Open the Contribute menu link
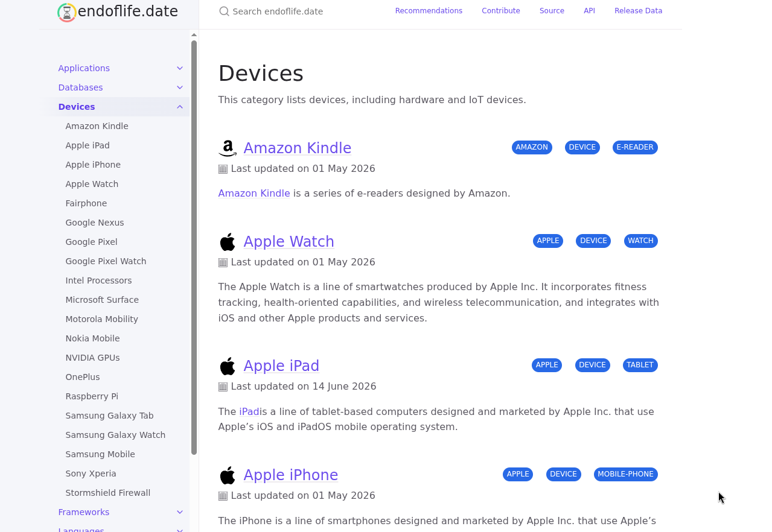The height and width of the screenshot is (532, 772). [501, 11]
